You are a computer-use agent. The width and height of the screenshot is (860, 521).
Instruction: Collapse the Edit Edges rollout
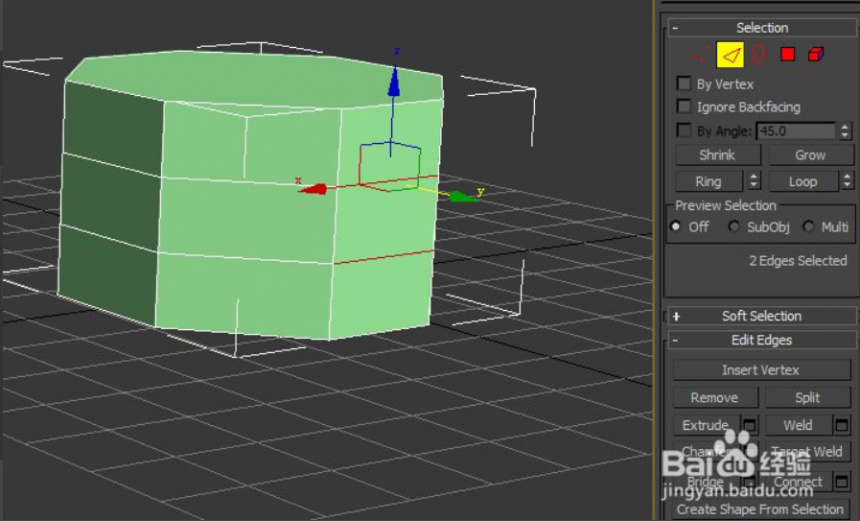click(x=761, y=340)
